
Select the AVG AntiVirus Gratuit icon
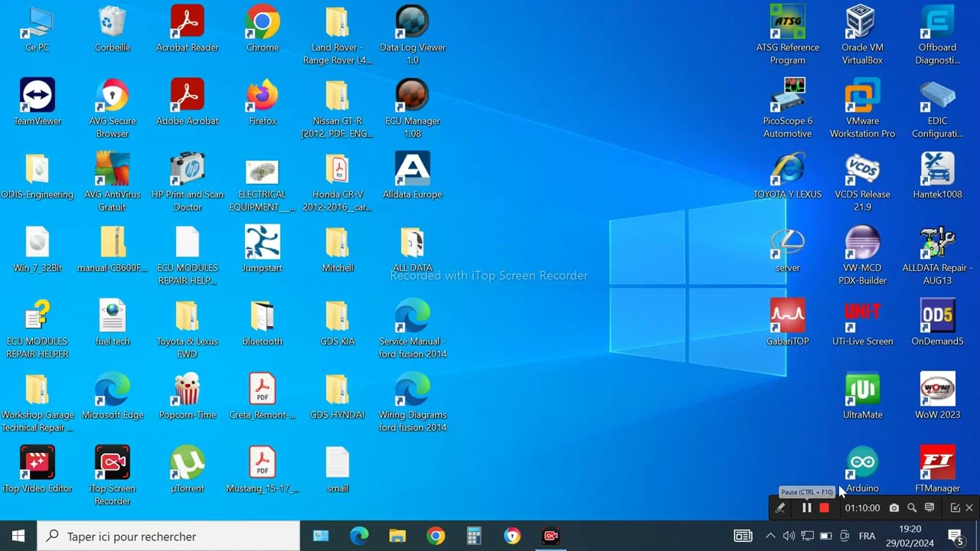pos(113,182)
